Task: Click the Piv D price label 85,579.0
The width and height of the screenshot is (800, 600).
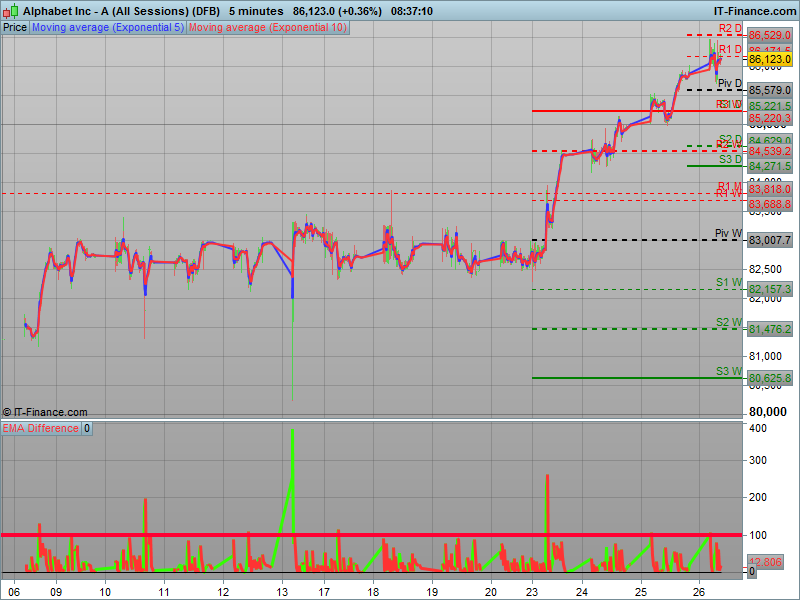Action: point(770,90)
